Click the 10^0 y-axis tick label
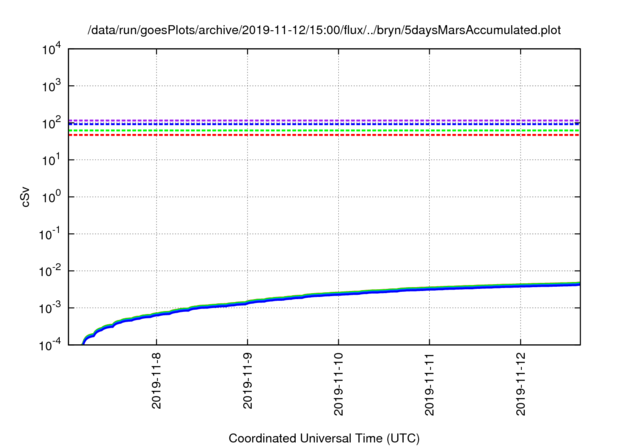The height and width of the screenshot is (448, 640). point(52,197)
